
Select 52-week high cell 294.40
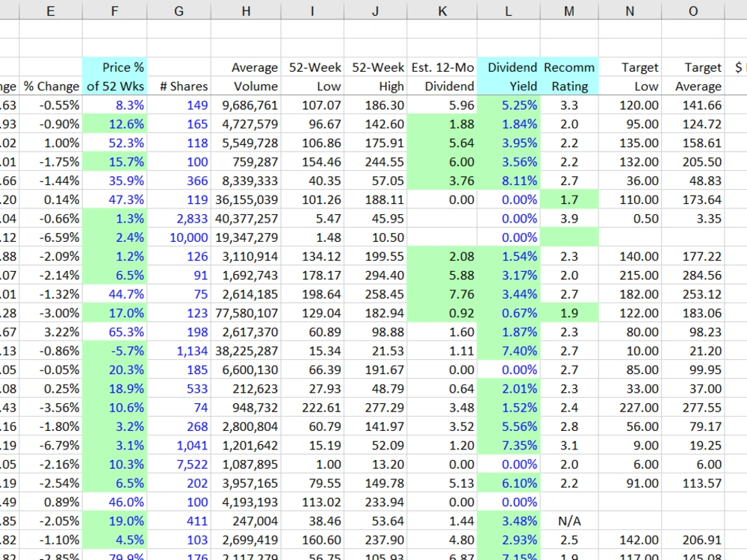pos(376,276)
